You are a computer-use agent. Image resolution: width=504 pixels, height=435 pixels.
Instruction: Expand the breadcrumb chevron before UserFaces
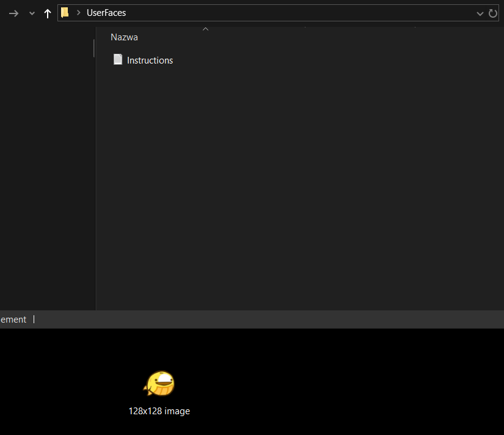(78, 13)
